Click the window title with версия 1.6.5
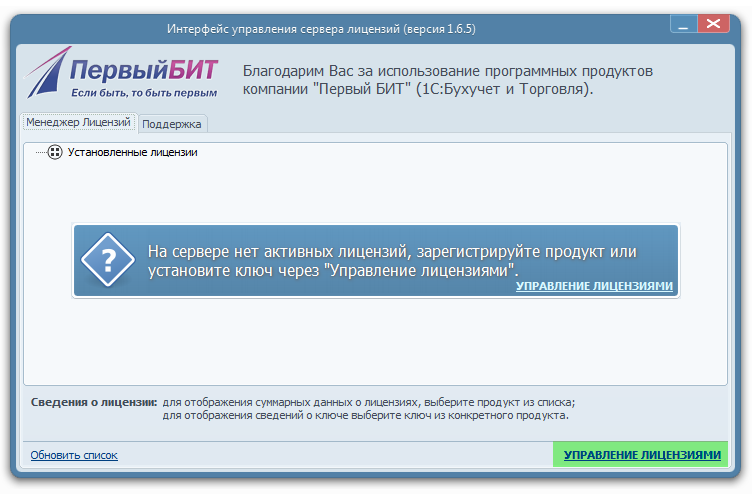The image size is (752, 494). [321, 29]
